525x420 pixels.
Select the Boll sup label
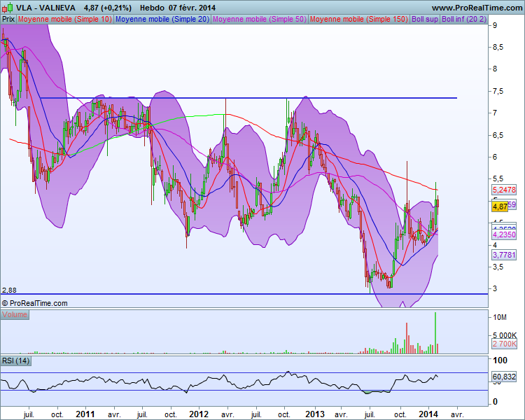tap(425, 19)
